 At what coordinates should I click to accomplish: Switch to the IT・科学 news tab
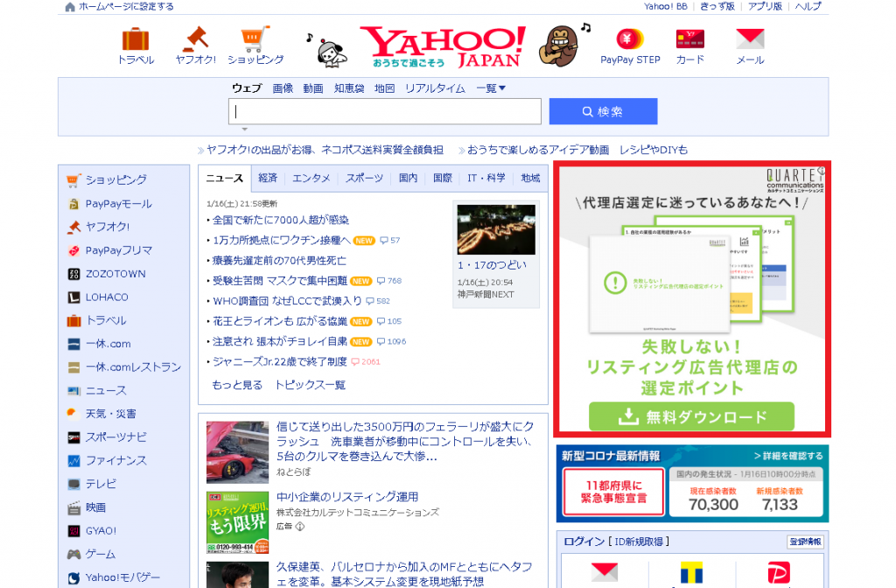486,178
